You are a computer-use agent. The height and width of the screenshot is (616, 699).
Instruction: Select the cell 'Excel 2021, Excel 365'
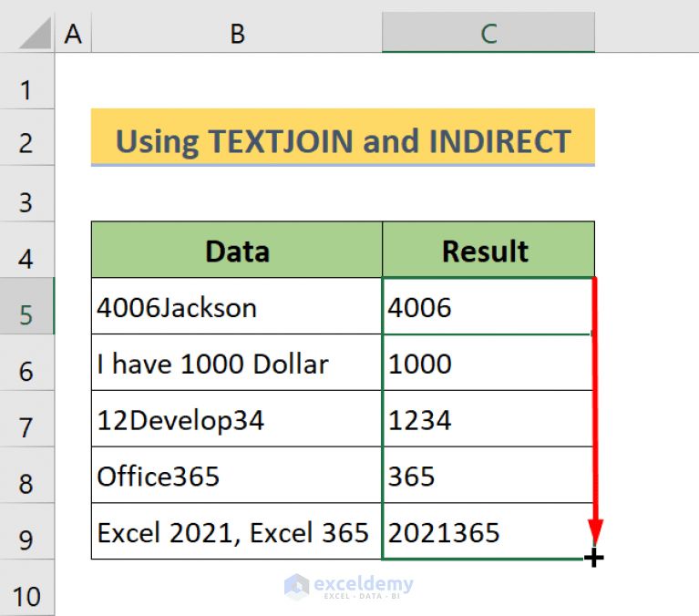point(237,531)
